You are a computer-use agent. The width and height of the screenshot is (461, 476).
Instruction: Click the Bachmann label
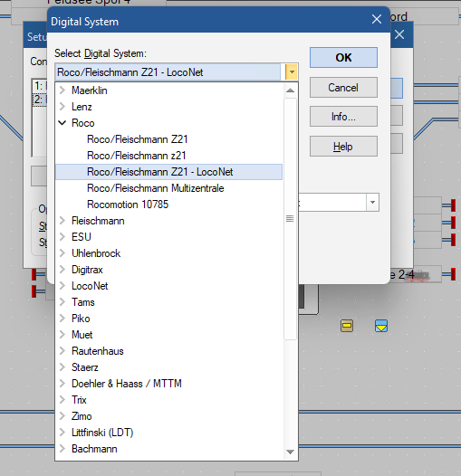(94, 449)
